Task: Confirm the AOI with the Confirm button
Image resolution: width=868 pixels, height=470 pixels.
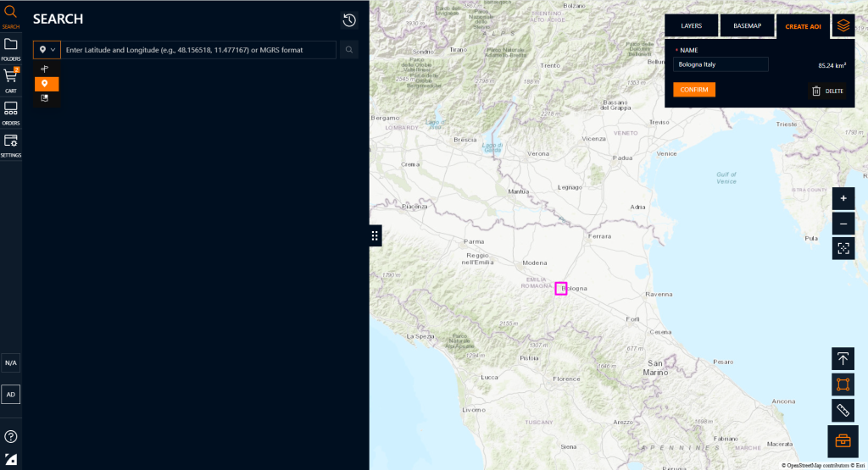Action: tap(694, 90)
